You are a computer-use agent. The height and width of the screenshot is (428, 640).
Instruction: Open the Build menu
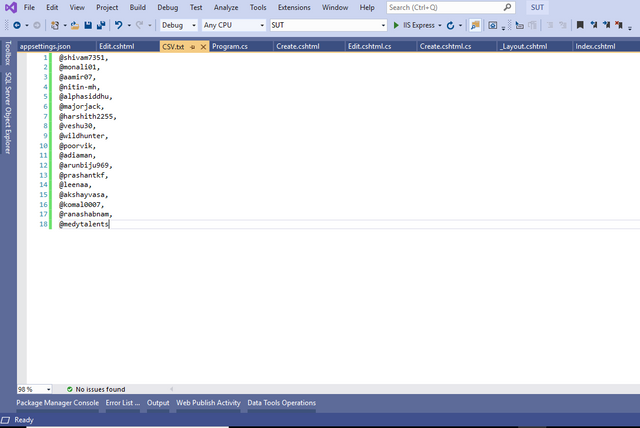point(138,7)
